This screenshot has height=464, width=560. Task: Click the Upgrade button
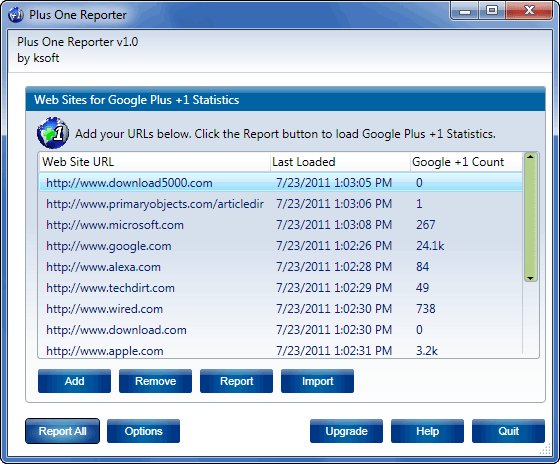pos(346,431)
